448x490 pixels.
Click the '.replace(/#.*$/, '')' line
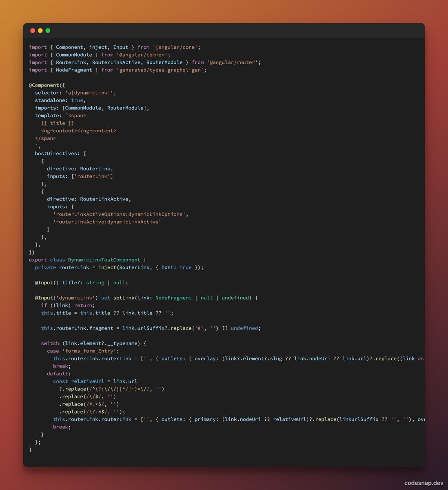89,404
